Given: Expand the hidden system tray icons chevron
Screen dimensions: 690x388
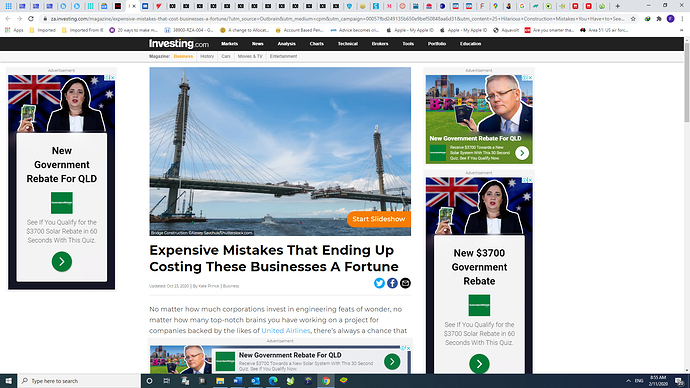Looking at the screenshot, I should click(628, 381).
